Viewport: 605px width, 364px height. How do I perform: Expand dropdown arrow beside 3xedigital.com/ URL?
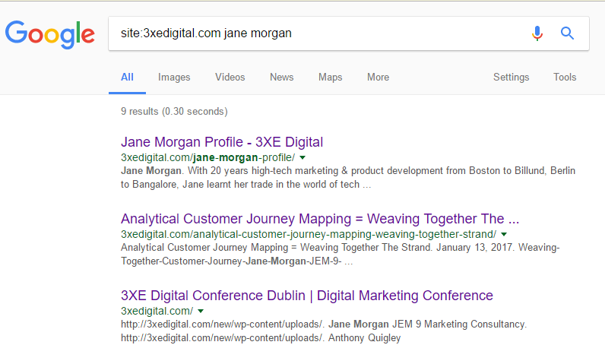pyautogui.click(x=201, y=311)
